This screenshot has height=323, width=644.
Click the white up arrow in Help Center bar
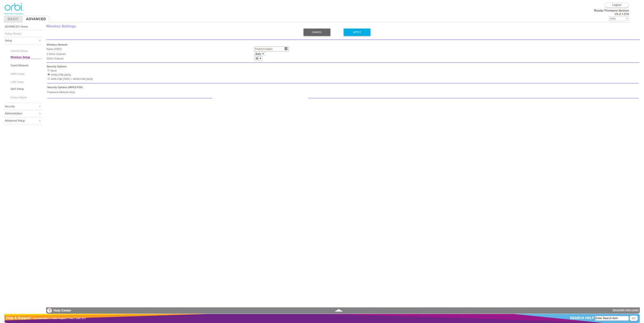pyautogui.click(x=338, y=310)
